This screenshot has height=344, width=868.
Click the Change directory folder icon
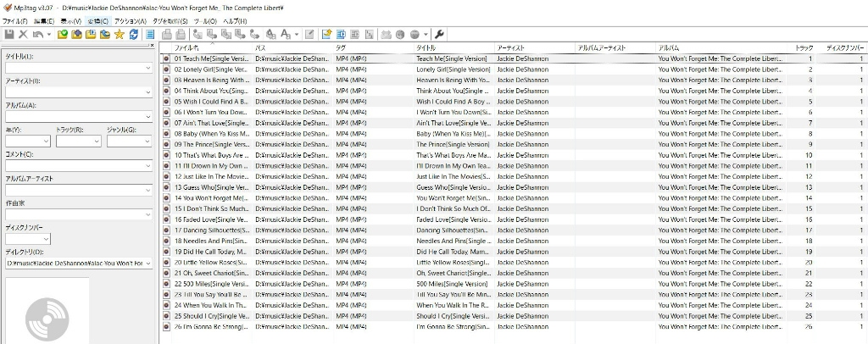tap(62, 34)
